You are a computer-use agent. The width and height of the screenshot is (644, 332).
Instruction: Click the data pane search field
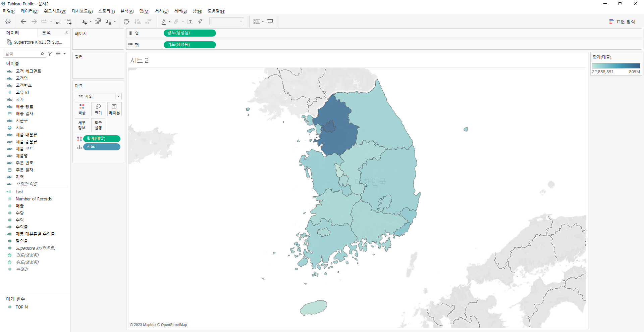(24, 54)
